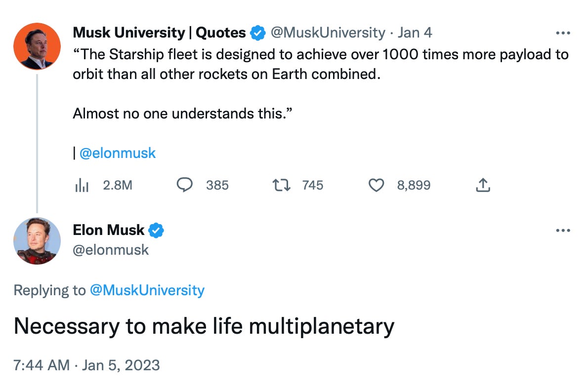Click the 7:44 AM · Jan 5, 2023 timestamp
This screenshot has width=588, height=389.
(x=87, y=365)
